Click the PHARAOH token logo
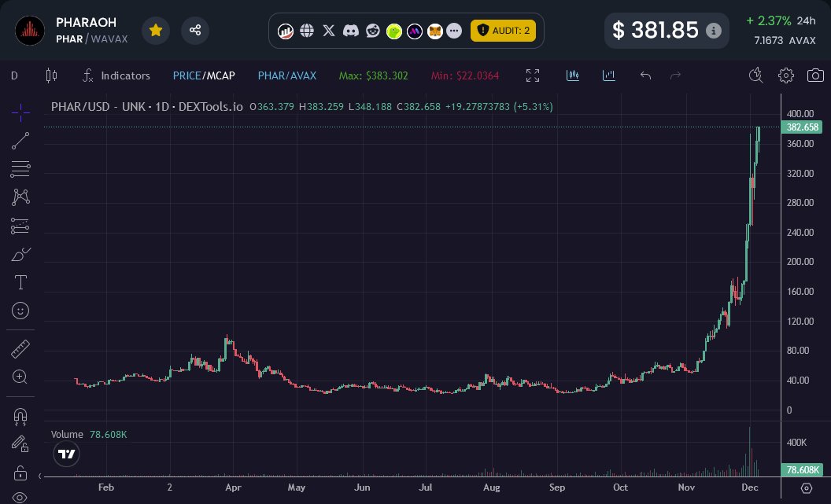The width and height of the screenshot is (831, 504). point(30,30)
